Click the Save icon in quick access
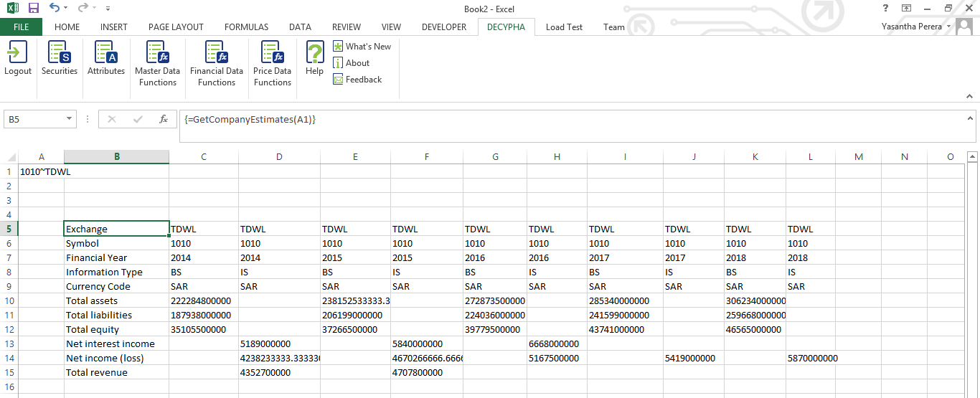The width and height of the screenshot is (980, 398). pyautogui.click(x=33, y=8)
